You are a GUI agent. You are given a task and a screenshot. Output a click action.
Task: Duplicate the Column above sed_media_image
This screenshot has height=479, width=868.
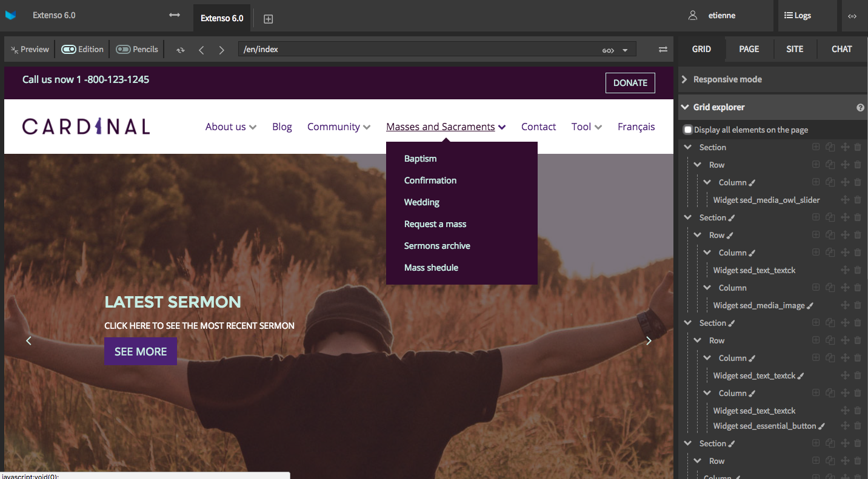tap(830, 288)
